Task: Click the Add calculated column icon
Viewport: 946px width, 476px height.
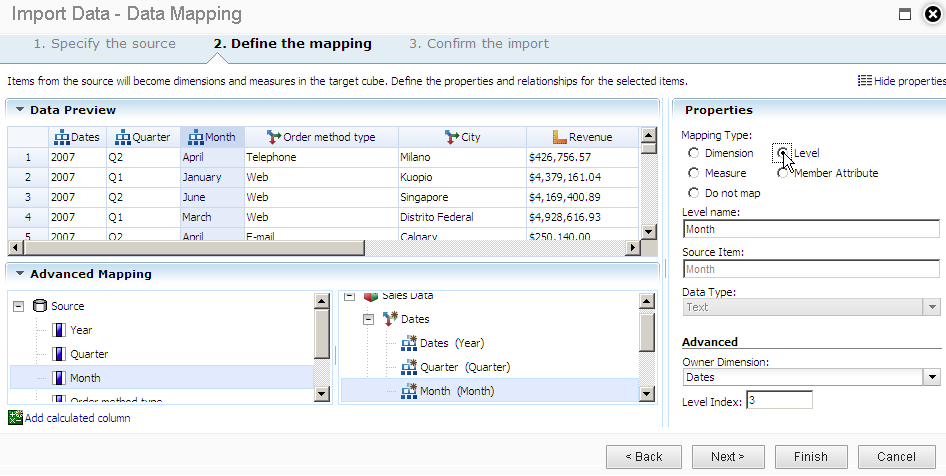Action: 15,417
